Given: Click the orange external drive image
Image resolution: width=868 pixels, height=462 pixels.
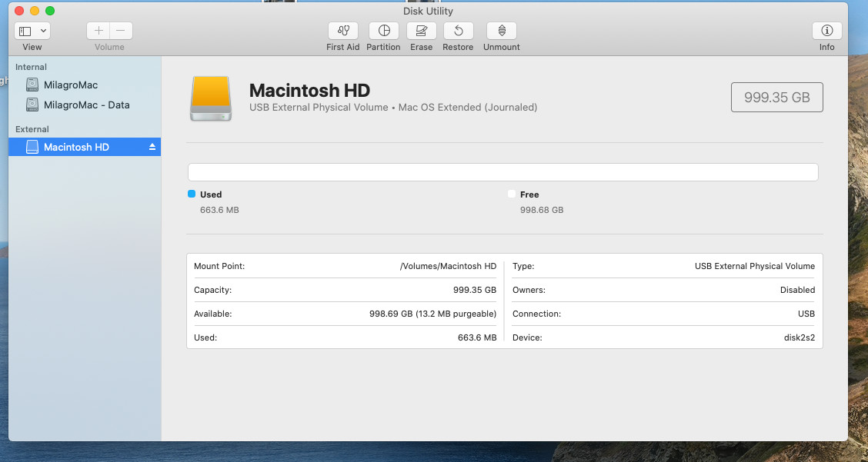Looking at the screenshot, I should pyautogui.click(x=210, y=98).
